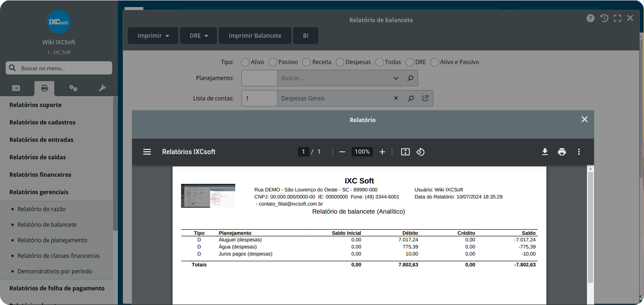Select the Ativo e Passivo radio option
644x305 pixels.
tap(434, 62)
